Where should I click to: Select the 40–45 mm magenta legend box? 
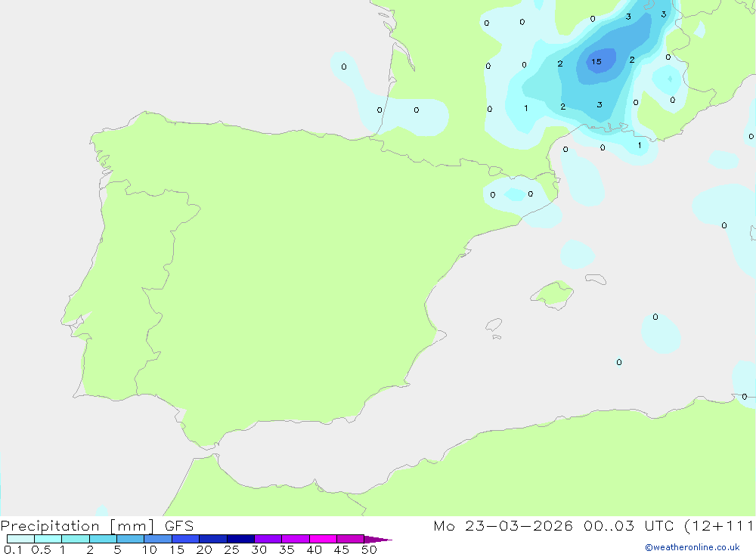(323, 539)
